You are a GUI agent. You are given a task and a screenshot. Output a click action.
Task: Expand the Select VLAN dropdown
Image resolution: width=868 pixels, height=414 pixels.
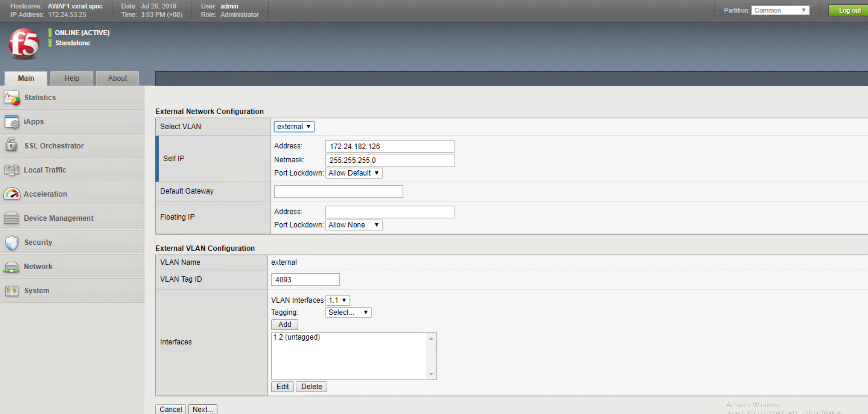click(x=294, y=127)
